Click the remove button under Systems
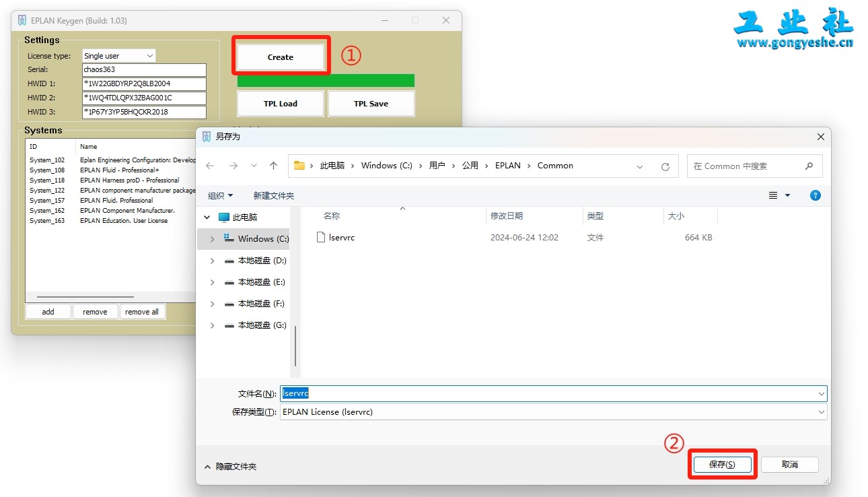Image resolution: width=868 pixels, height=497 pixels. coord(95,312)
